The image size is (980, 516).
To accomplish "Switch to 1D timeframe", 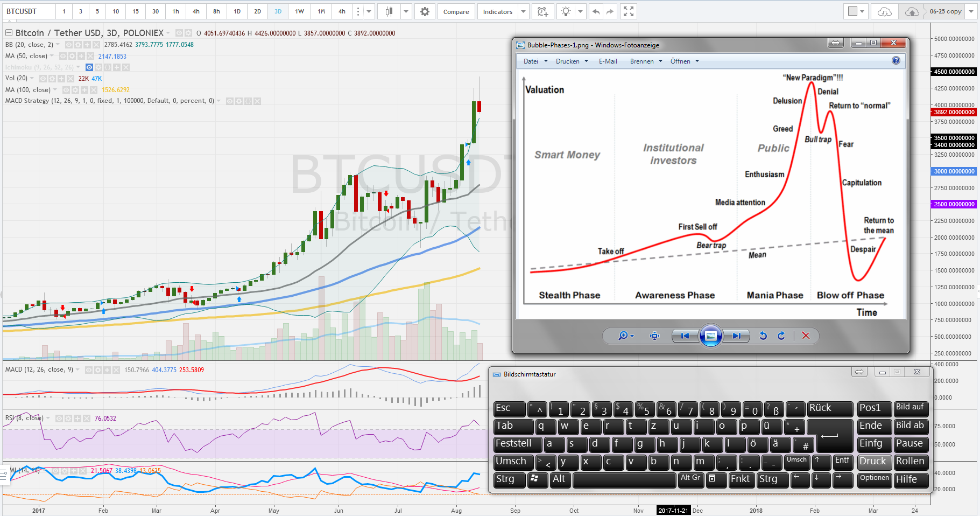I will (237, 11).
